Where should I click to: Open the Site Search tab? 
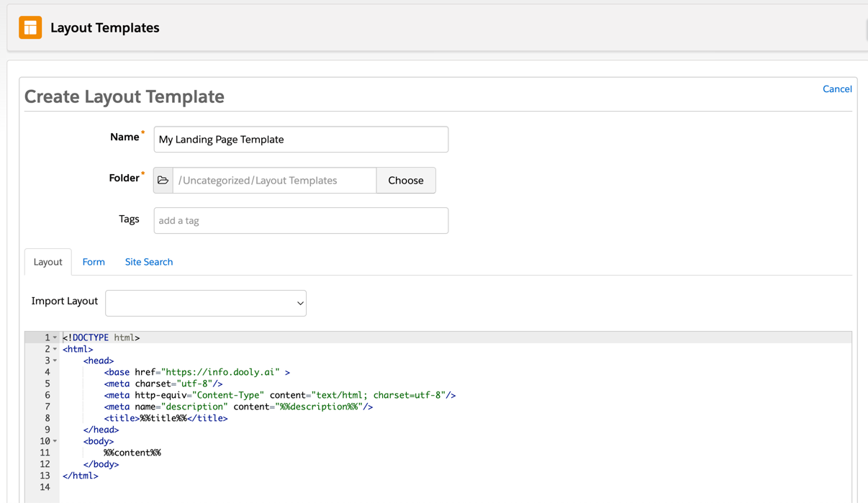pos(149,262)
